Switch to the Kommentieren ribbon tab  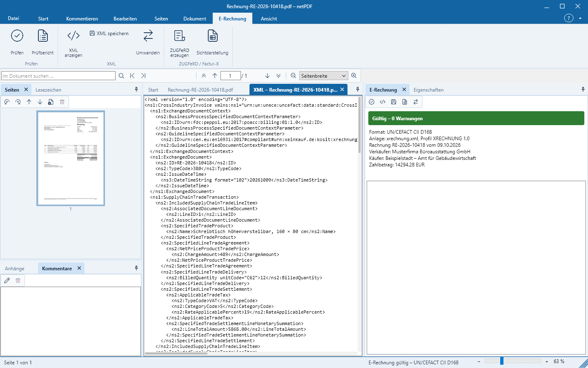pos(82,18)
